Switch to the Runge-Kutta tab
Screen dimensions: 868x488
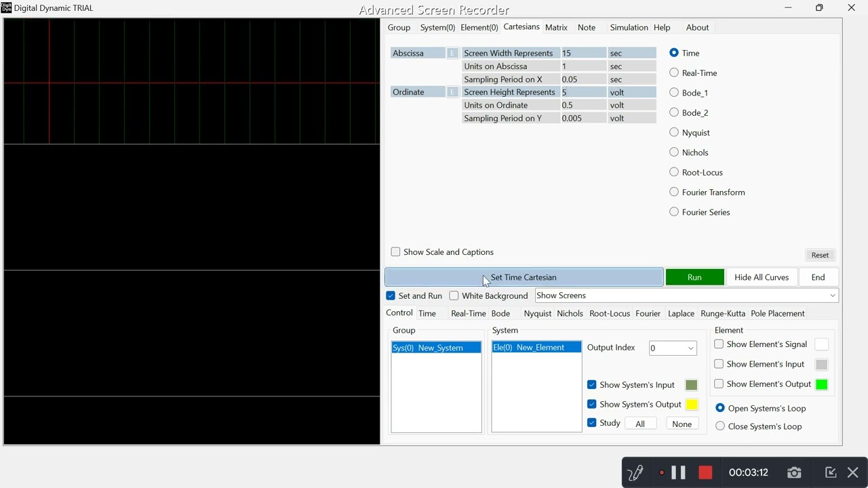click(723, 313)
